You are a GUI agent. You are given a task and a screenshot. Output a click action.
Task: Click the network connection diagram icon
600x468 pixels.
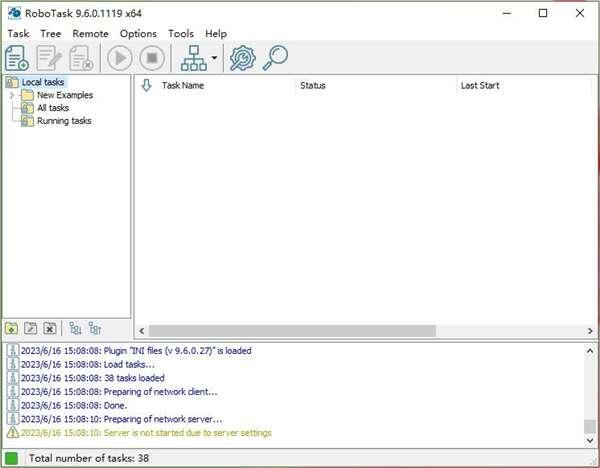click(193, 58)
